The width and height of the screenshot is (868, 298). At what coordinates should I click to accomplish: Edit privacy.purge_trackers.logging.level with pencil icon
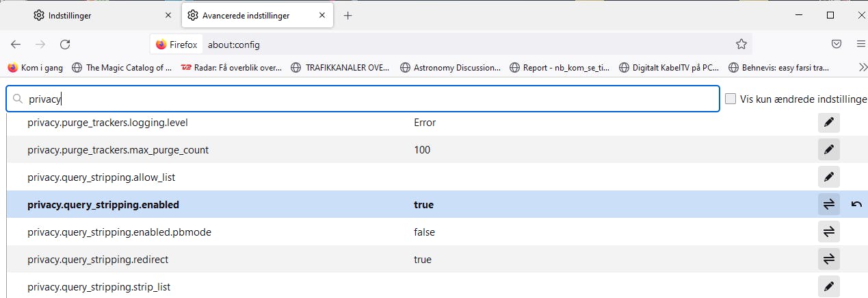click(x=829, y=123)
